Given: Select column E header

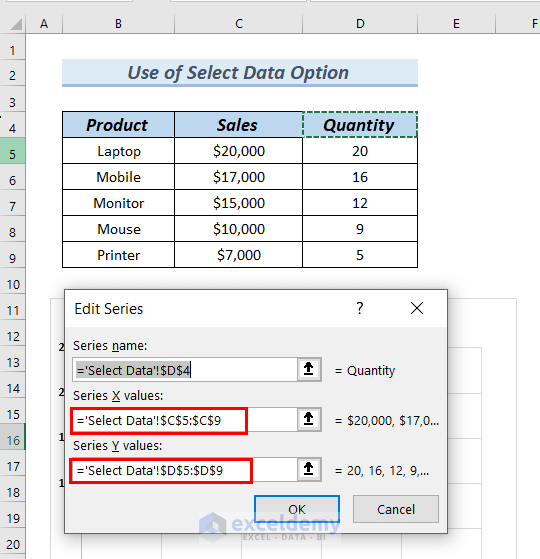Looking at the screenshot, I should pos(456,24).
